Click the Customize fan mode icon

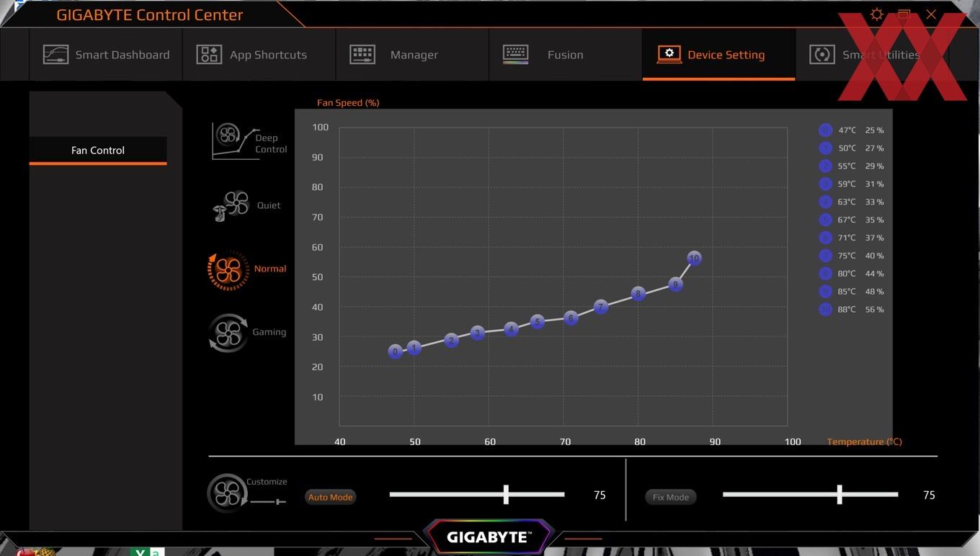[228, 493]
